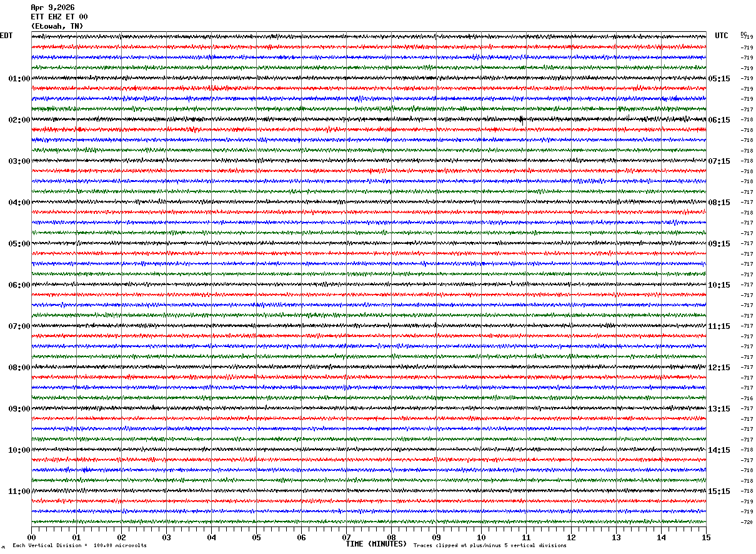The width and height of the screenshot is (756, 554).
Task: Click minute tick label '15' on the time axis
Action: pos(706,537)
